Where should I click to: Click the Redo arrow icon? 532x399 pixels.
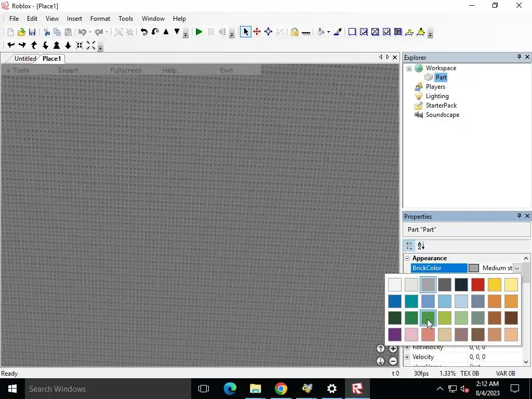tap(99, 32)
